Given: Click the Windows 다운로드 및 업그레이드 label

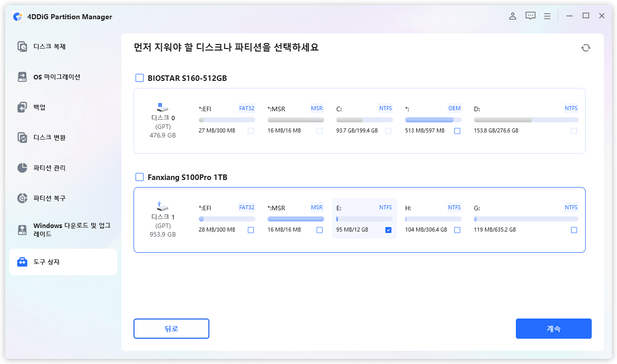Looking at the screenshot, I should 72,230.
